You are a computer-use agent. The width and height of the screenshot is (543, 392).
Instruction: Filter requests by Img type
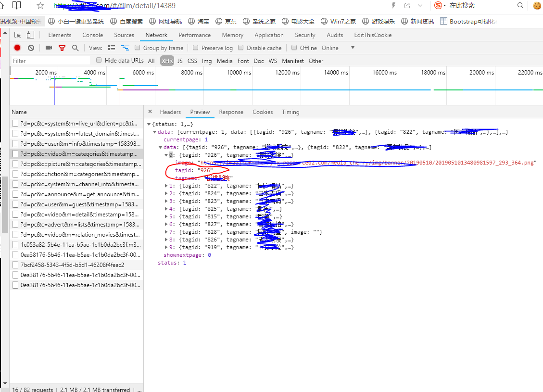pos(207,61)
